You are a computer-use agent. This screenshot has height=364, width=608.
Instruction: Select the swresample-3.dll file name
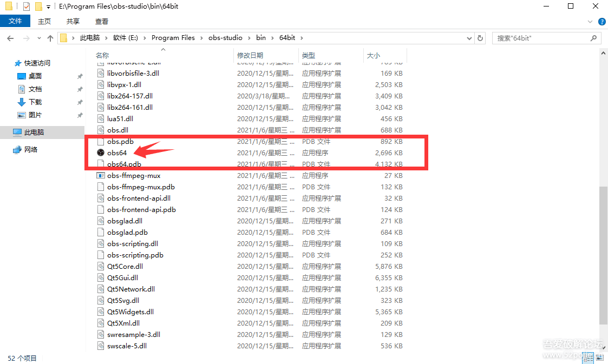pos(134,335)
